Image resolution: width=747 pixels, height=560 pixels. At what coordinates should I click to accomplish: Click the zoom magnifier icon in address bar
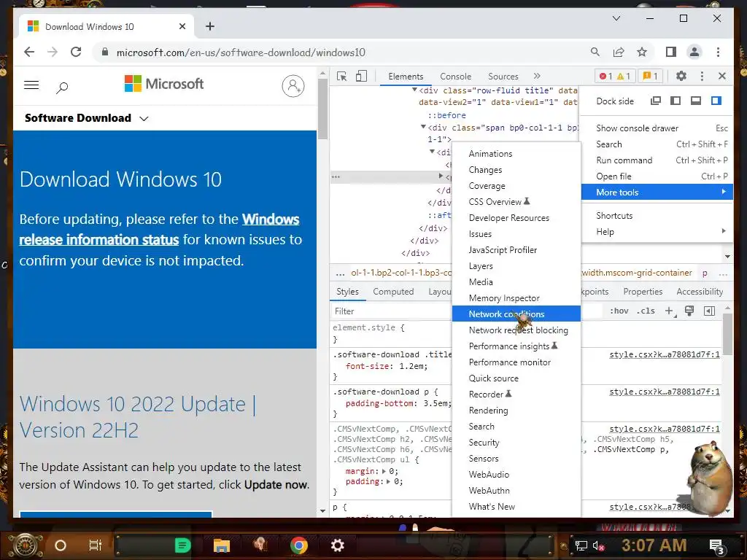595,52
